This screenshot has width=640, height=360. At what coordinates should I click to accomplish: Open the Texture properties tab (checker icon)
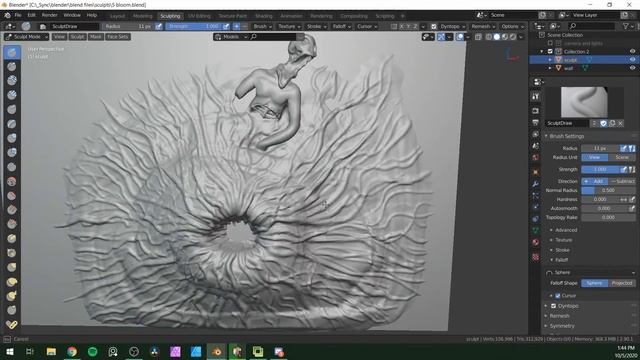pyautogui.click(x=536, y=257)
